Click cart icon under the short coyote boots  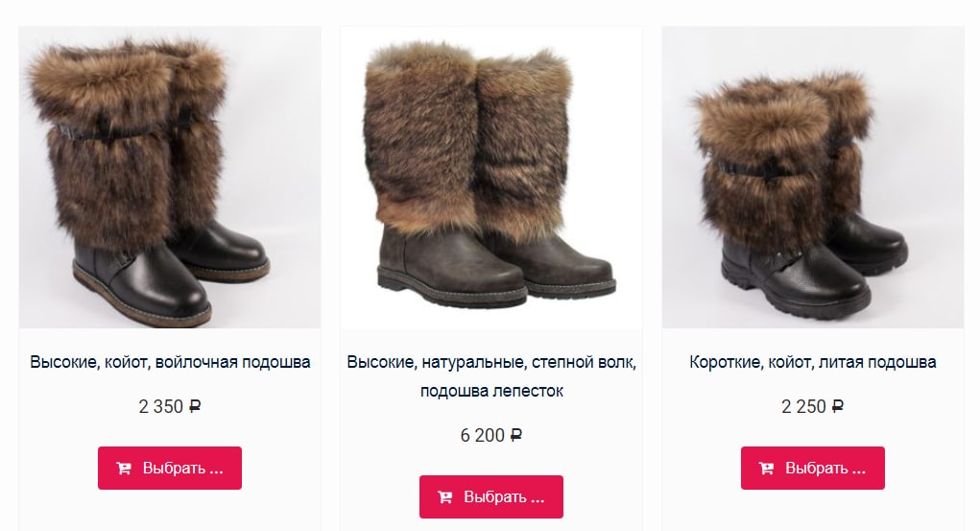766,468
